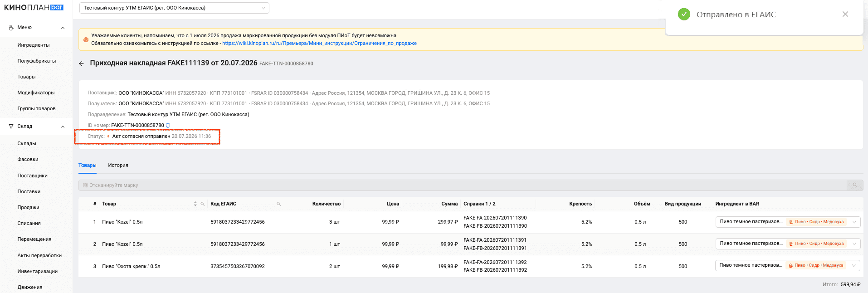Switch to the История tab
Image resolution: width=868 pixels, height=293 pixels.
118,165
